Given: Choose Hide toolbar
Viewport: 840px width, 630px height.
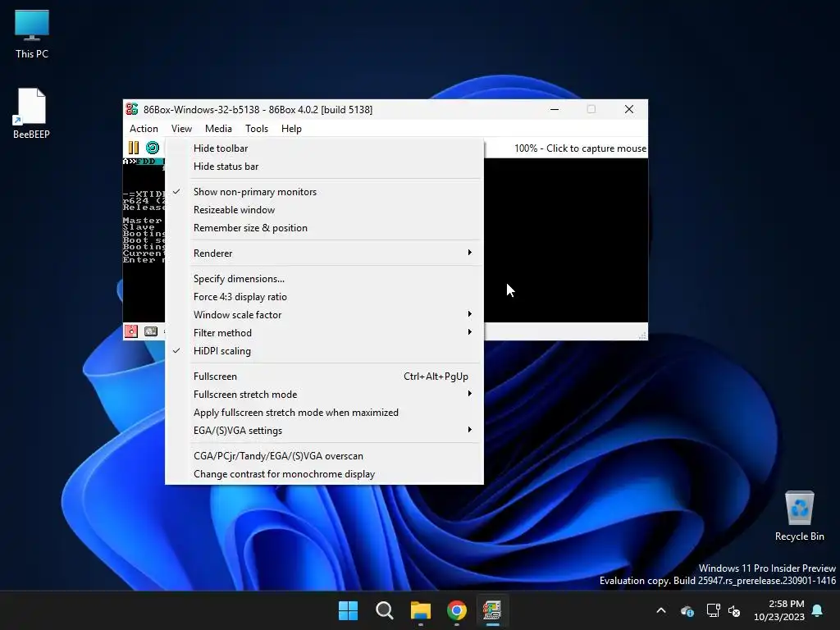Looking at the screenshot, I should [x=324, y=148].
